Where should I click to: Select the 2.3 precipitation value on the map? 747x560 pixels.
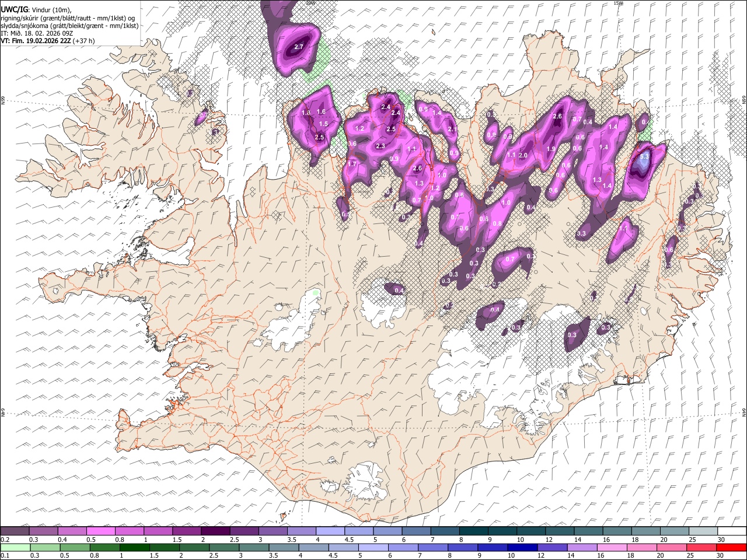click(x=381, y=146)
